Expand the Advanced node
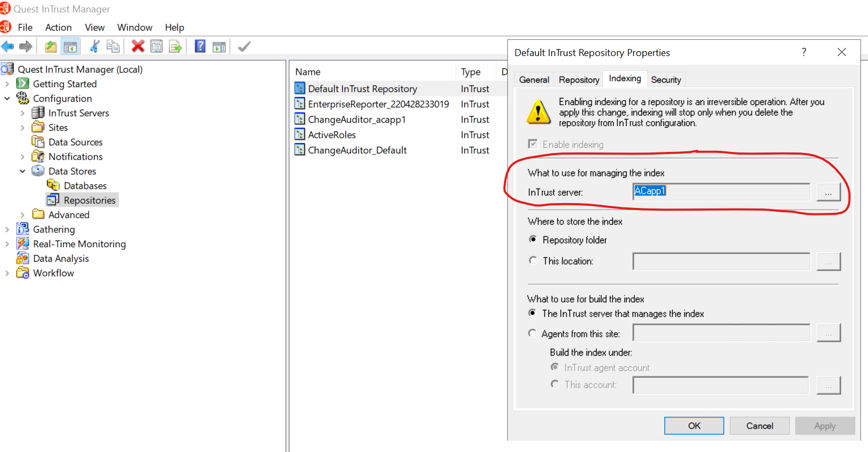The image size is (868, 452). (x=22, y=215)
